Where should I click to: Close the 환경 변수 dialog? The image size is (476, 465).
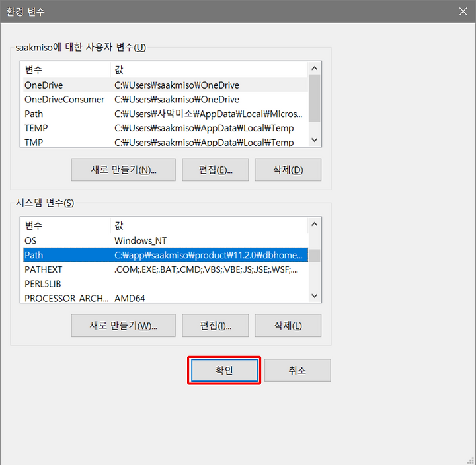463,11
